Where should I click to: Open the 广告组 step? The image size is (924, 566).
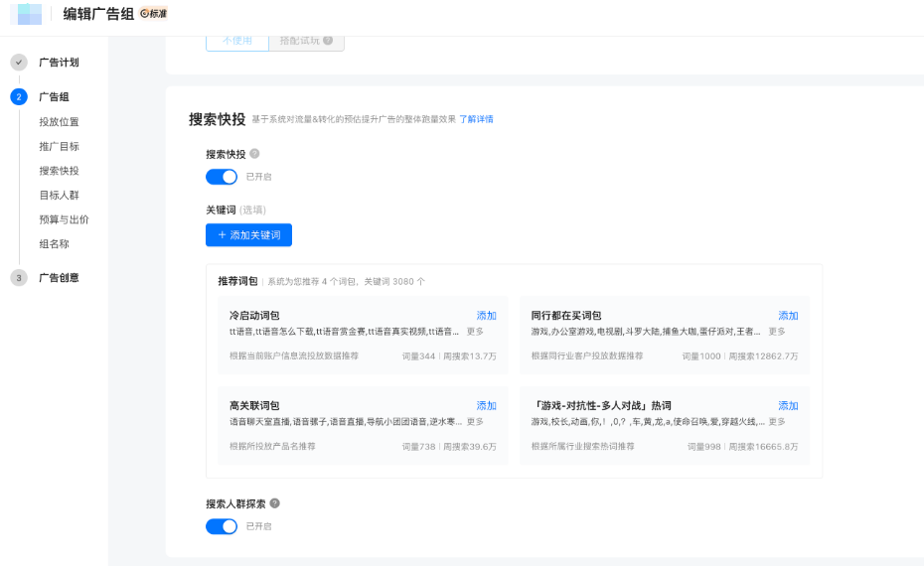click(55, 97)
